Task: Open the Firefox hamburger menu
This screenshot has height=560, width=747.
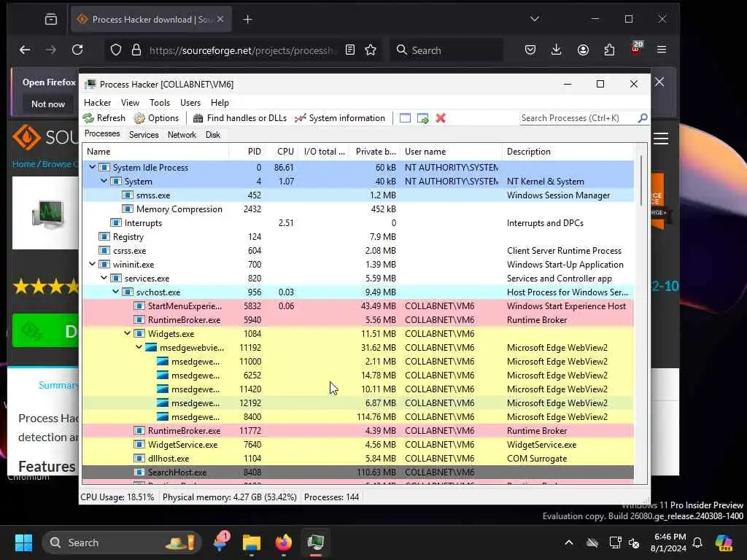Action: 661,50
